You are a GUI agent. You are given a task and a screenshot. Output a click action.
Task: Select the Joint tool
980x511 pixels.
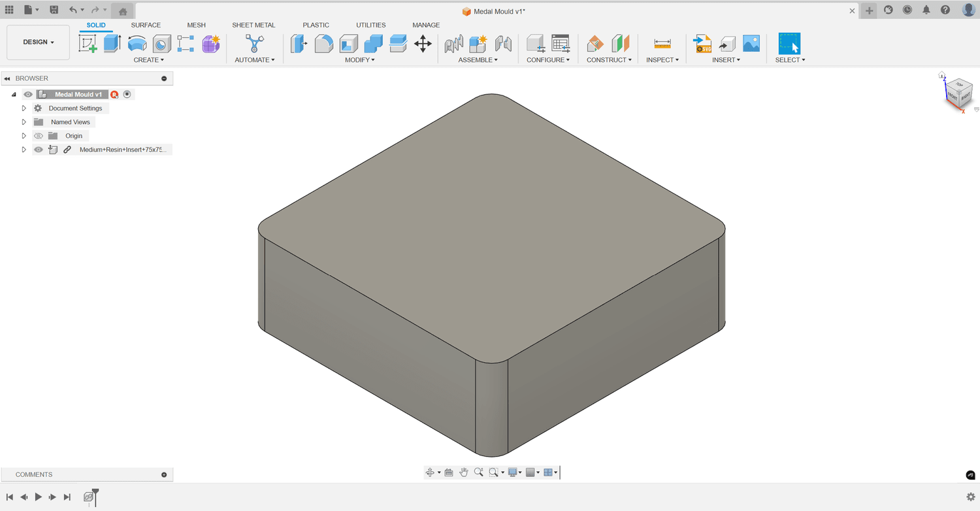coord(453,44)
